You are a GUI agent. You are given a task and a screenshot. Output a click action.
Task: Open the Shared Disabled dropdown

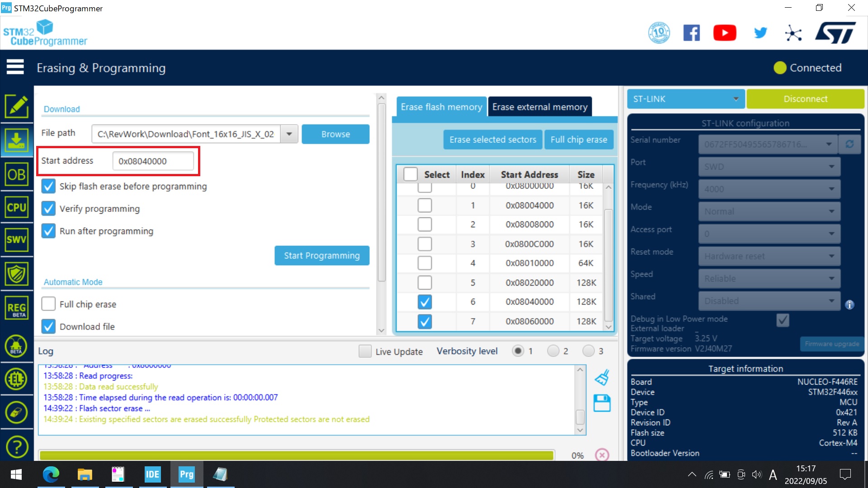pos(769,300)
